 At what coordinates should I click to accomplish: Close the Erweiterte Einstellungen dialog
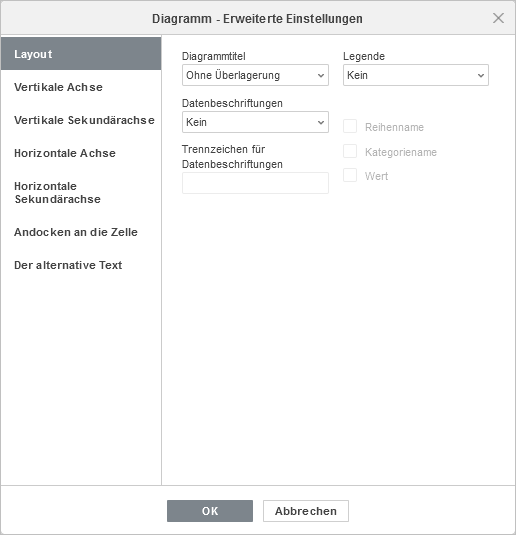(498, 18)
